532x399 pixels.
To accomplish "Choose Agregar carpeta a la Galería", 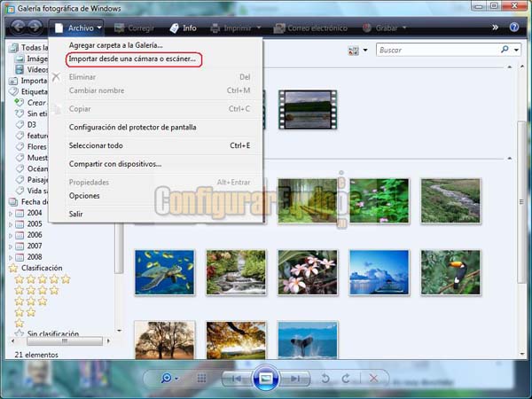I will 115,45.
